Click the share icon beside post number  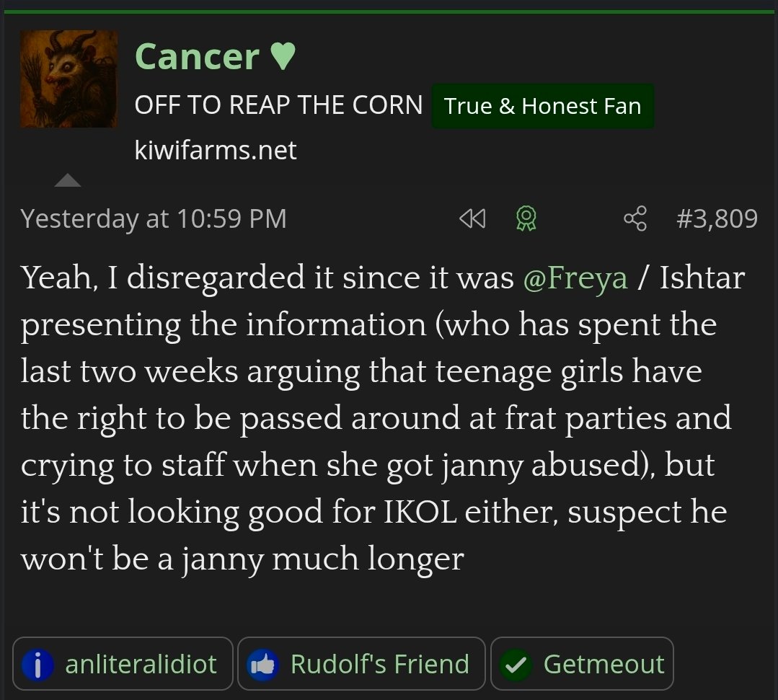pos(635,218)
